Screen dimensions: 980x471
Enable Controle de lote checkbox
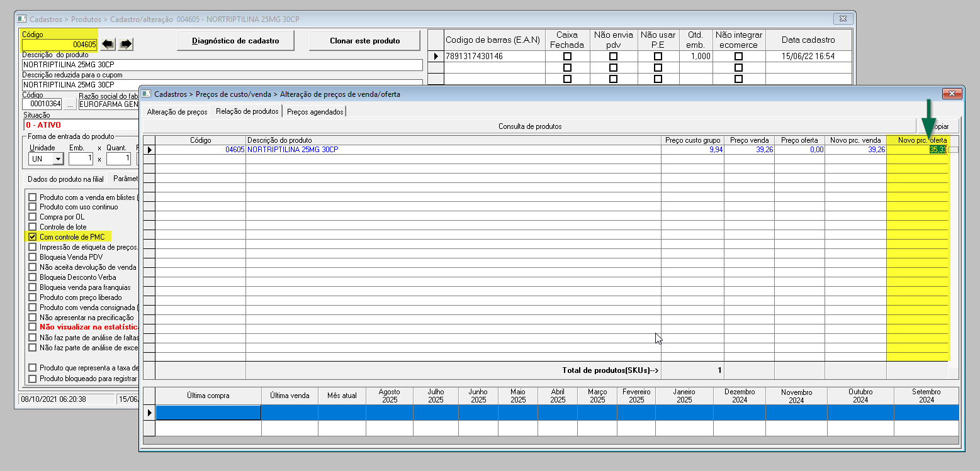[x=33, y=227]
